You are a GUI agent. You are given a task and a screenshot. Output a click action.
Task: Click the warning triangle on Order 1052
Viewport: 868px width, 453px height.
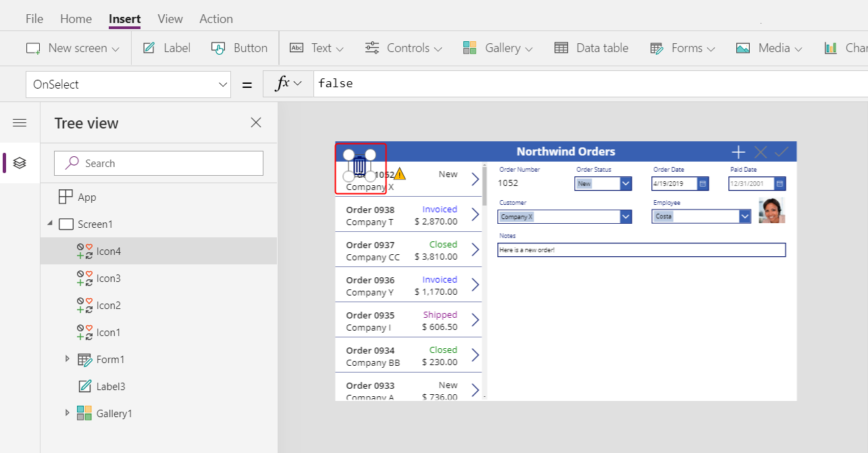[400, 174]
